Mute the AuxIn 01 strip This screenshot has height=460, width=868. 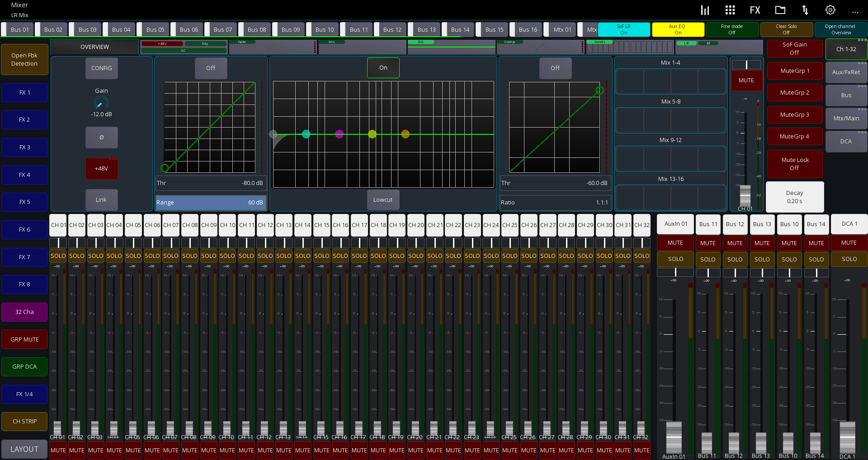(x=675, y=243)
